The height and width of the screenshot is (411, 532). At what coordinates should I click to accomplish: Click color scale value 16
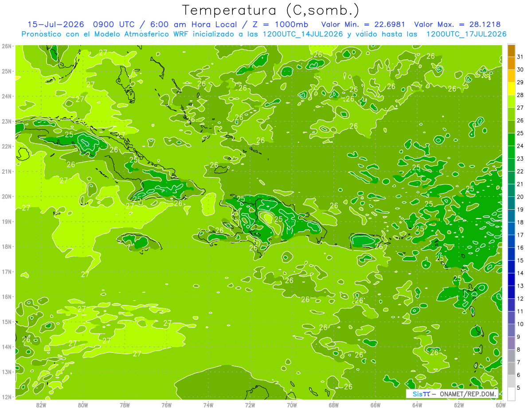click(520, 248)
